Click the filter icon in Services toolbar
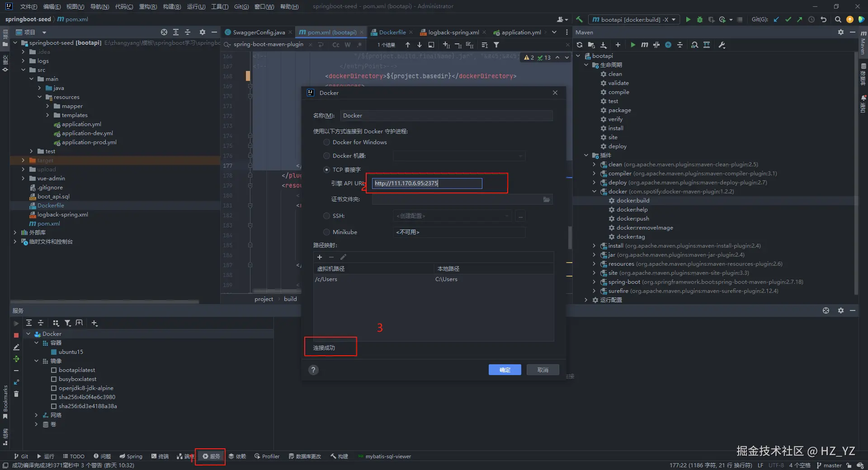 pos(68,323)
